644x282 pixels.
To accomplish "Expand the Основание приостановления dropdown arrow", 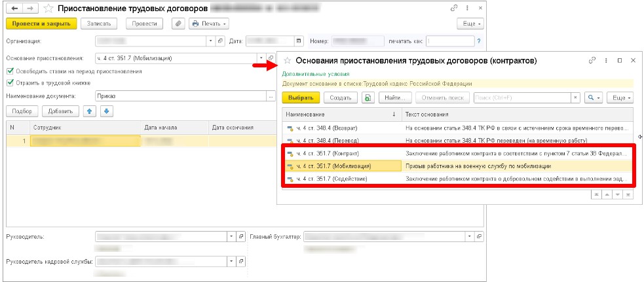I will coord(261,58).
